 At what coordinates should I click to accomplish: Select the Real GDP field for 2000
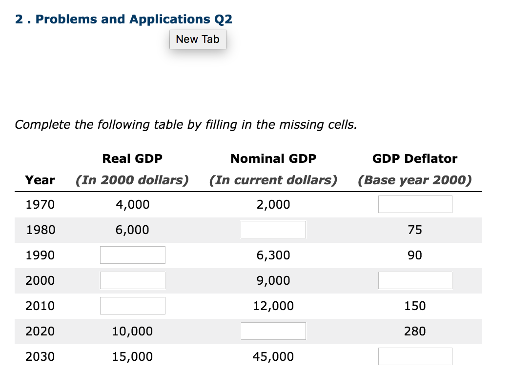(x=132, y=280)
